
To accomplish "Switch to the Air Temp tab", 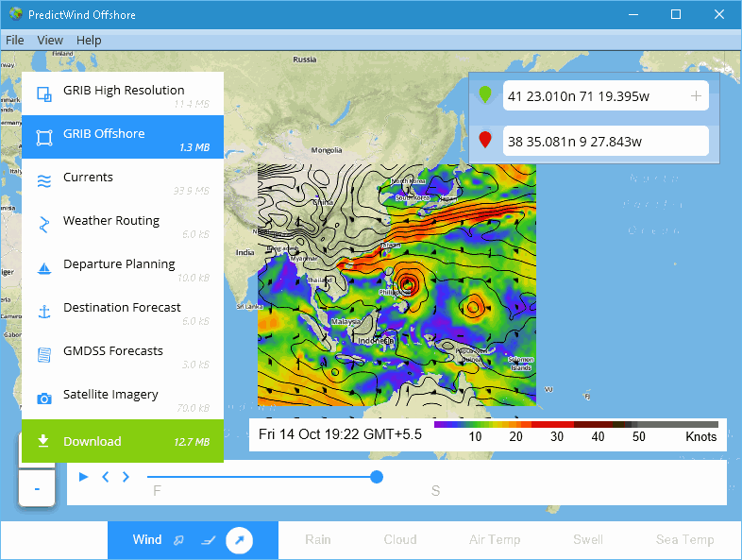I will coord(495,539).
